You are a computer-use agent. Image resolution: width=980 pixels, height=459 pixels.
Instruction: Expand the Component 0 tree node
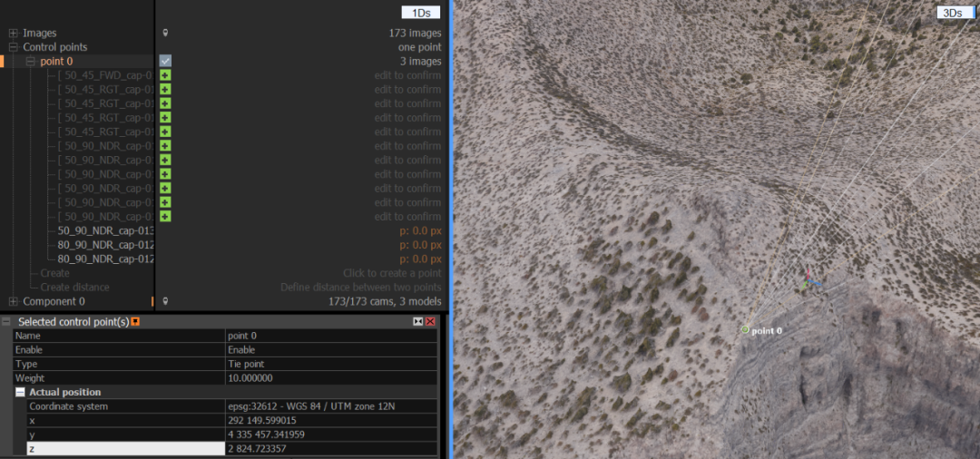coord(13,302)
